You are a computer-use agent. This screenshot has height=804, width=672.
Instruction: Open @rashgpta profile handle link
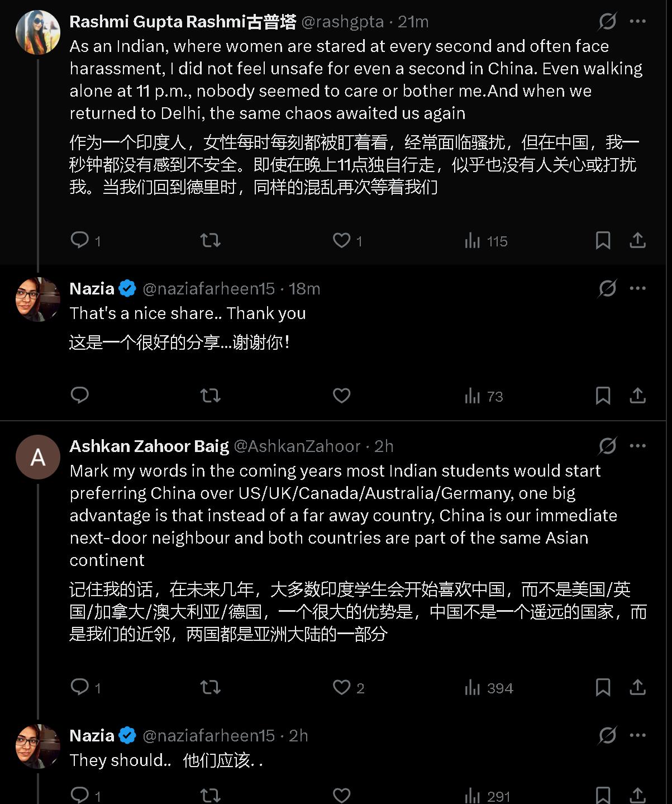[x=342, y=22]
